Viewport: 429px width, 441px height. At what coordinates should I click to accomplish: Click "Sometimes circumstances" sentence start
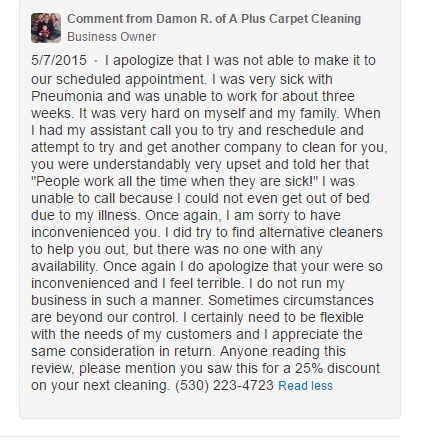pyautogui.click(x=291, y=300)
